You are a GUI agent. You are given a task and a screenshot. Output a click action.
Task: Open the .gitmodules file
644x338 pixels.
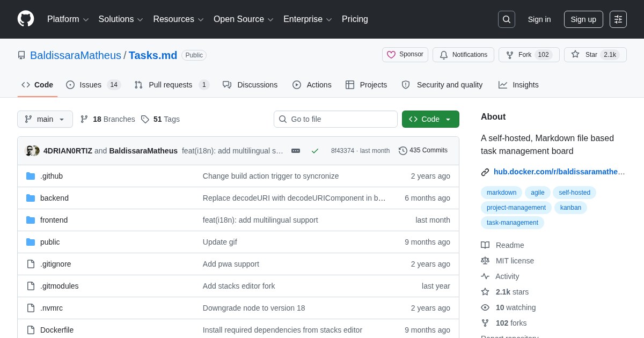tap(59, 286)
